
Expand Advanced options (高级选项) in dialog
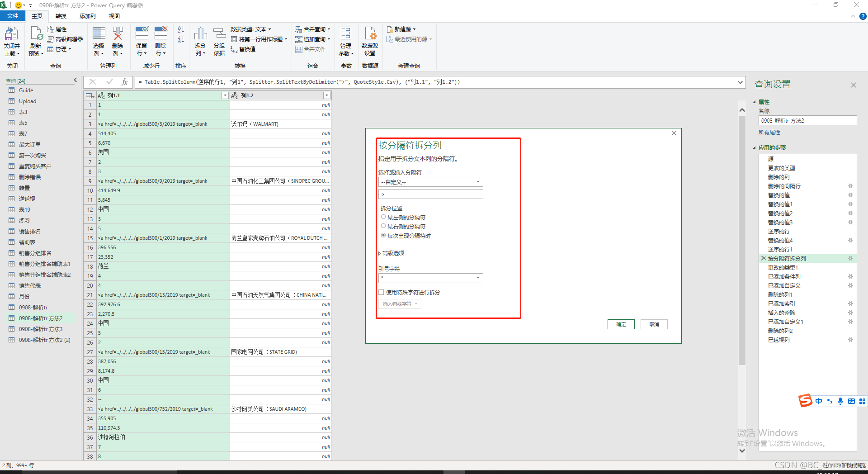pyautogui.click(x=392, y=253)
